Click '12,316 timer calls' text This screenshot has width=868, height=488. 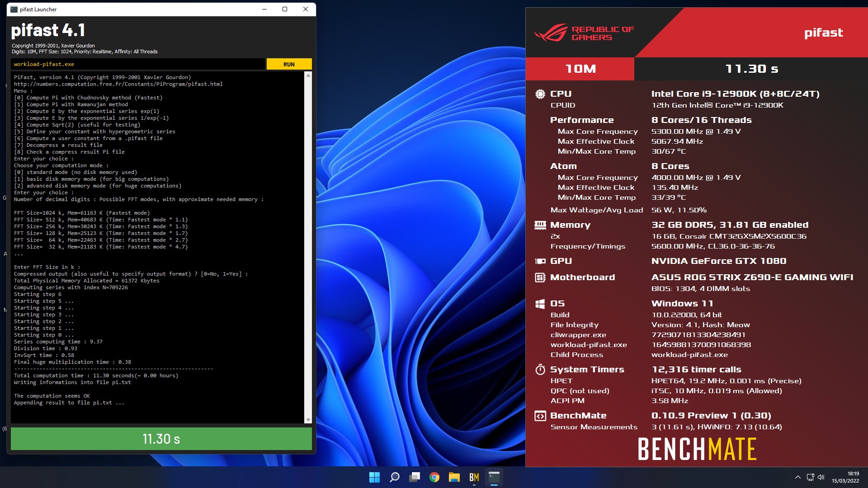696,370
